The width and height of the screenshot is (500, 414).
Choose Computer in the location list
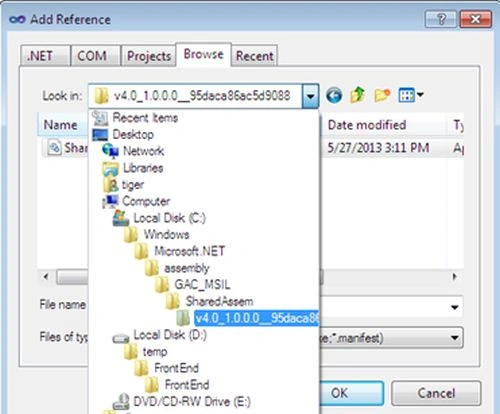(x=146, y=201)
